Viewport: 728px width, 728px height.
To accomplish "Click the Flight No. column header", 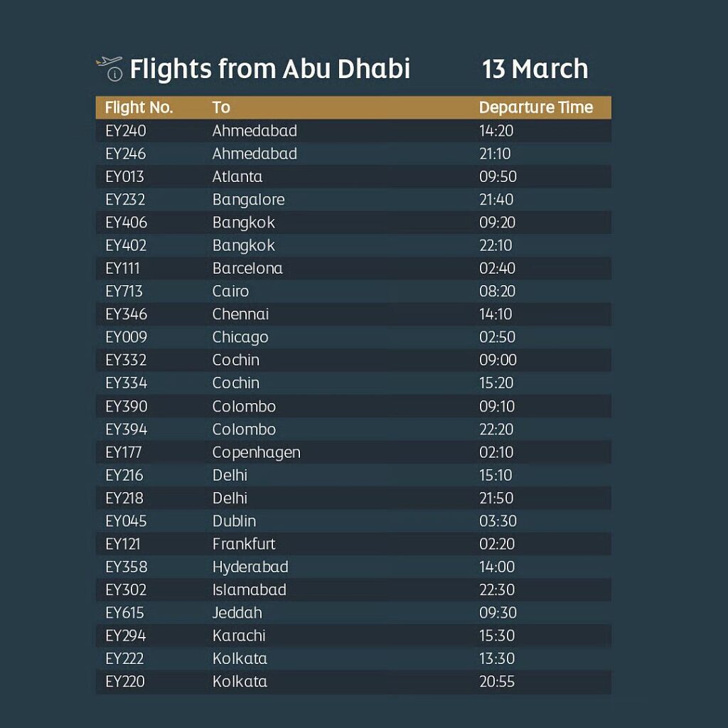I will 139,107.
